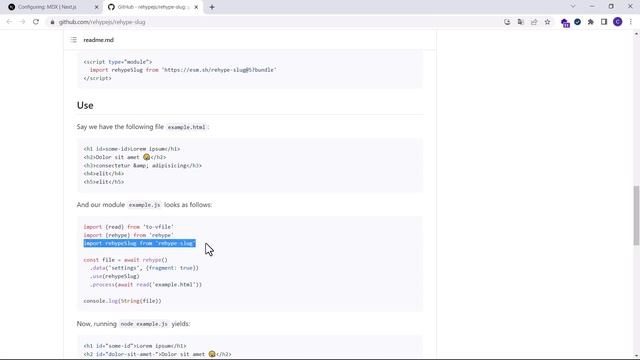Open the Extensions puzzle piece menu
The height and width of the screenshot is (360, 640).
click(x=591, y=22)
